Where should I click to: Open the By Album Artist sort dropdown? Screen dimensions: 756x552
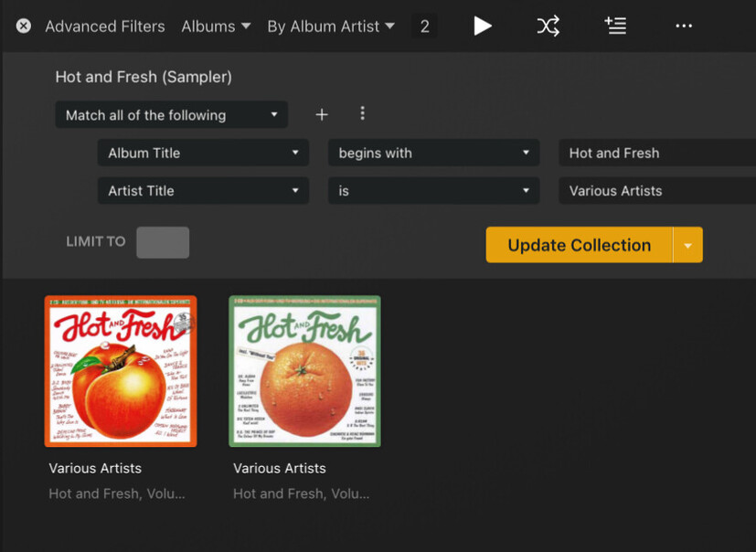(x=331, y=26)
